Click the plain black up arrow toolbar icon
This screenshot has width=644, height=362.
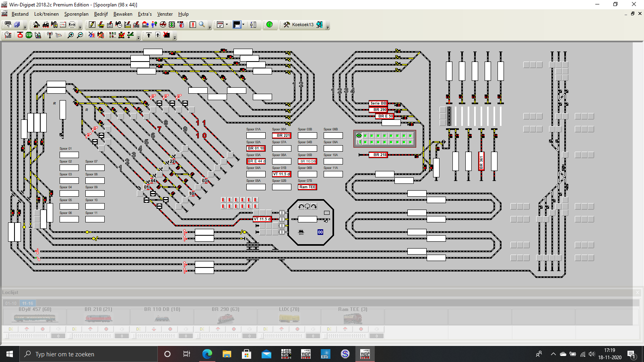coord(149,35)
